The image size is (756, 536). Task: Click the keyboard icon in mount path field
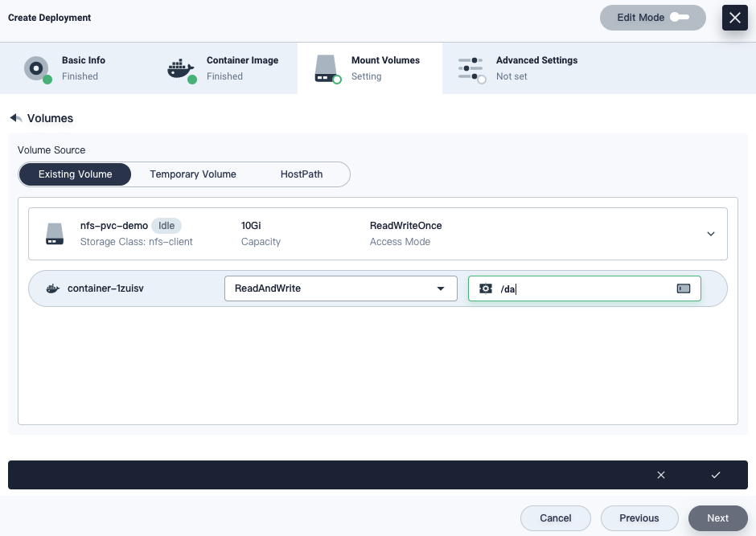pyautogui.click(x=683, y=288)
